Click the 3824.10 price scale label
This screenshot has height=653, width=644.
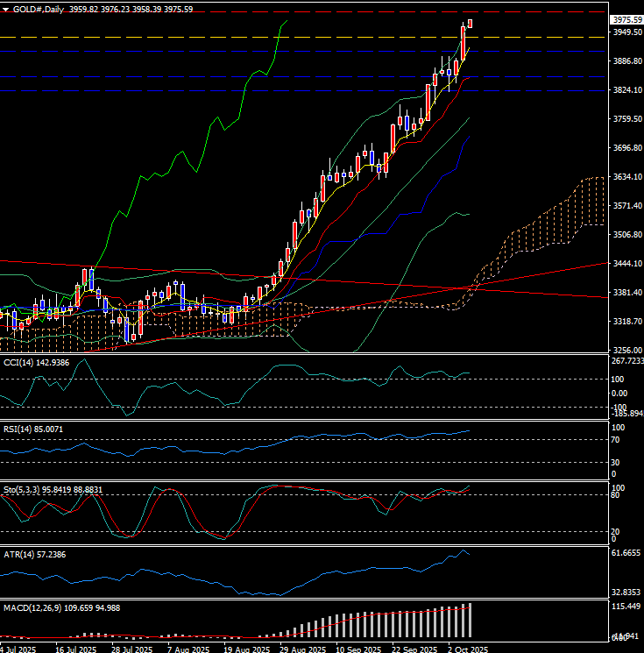click(626, 90)
